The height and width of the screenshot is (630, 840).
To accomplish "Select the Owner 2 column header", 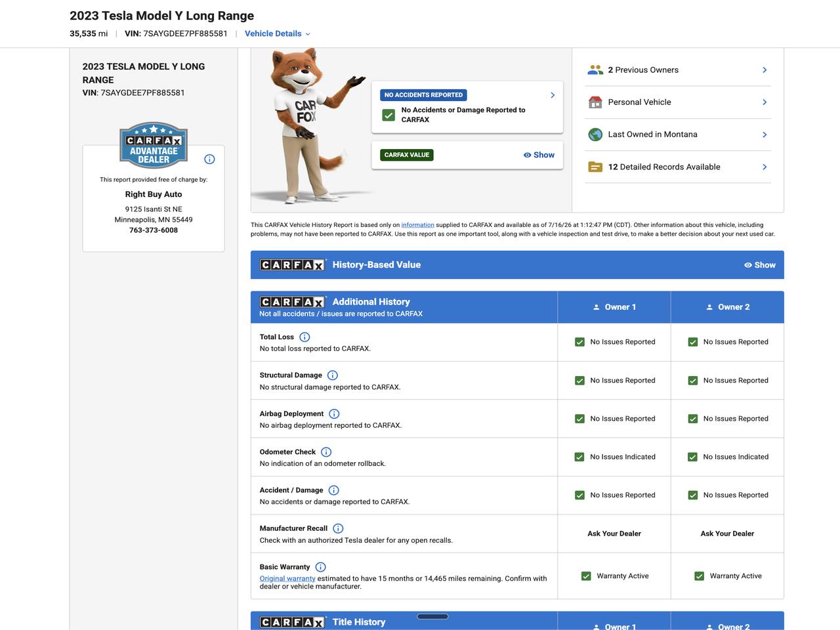I will pyautogui.click(x=727, y=307).
